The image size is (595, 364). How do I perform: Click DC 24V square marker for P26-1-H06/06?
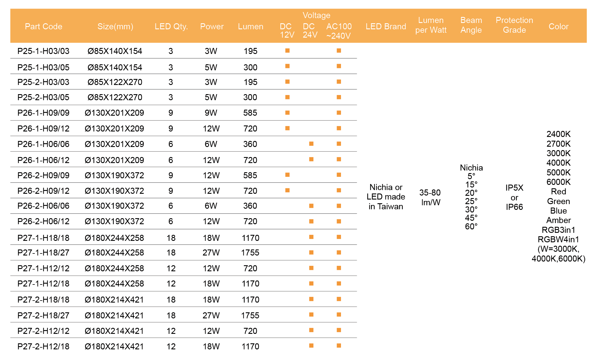(x=311, y=144)
